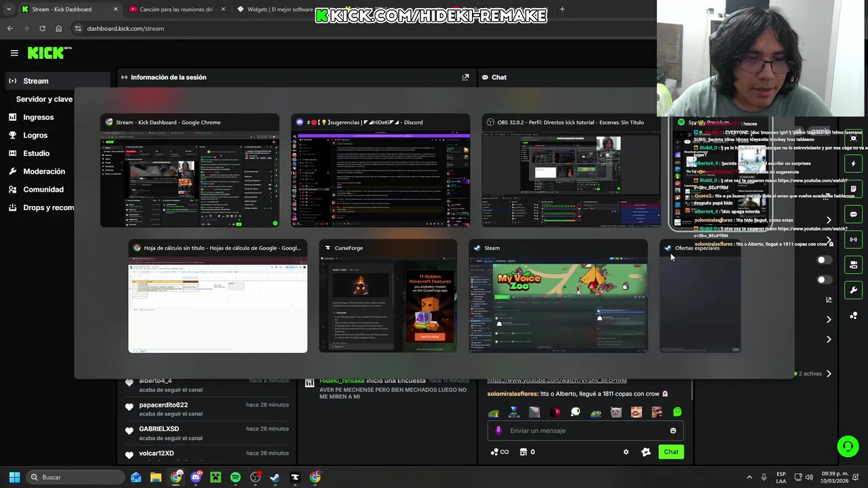The width and height of the screenshot is (868, 488).
Task: Select the green Kick emote
Action: tap(677, 412)
